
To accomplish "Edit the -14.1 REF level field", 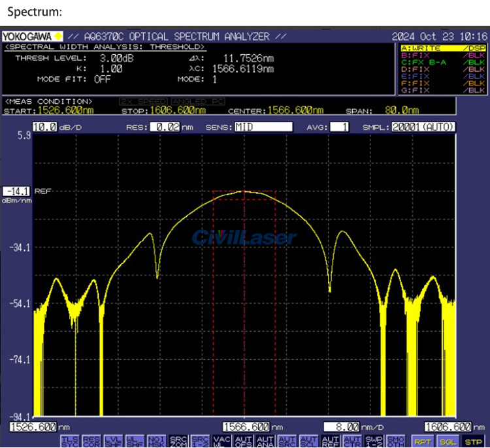I will [16, 191].
